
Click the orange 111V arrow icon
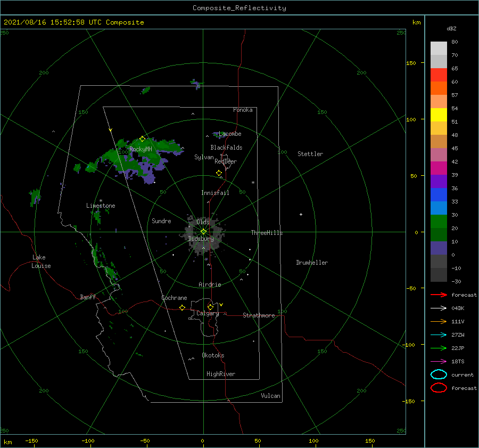[x=439, y=321]
